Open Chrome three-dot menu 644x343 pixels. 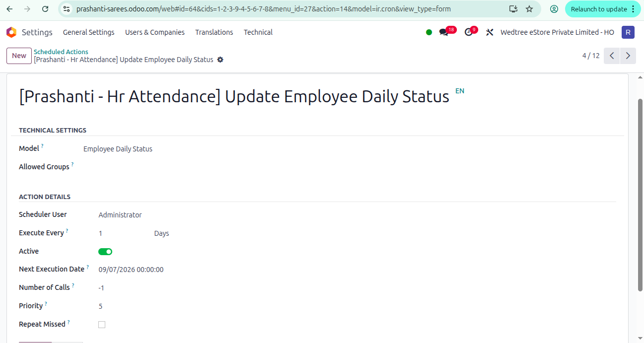coord(633,9)
